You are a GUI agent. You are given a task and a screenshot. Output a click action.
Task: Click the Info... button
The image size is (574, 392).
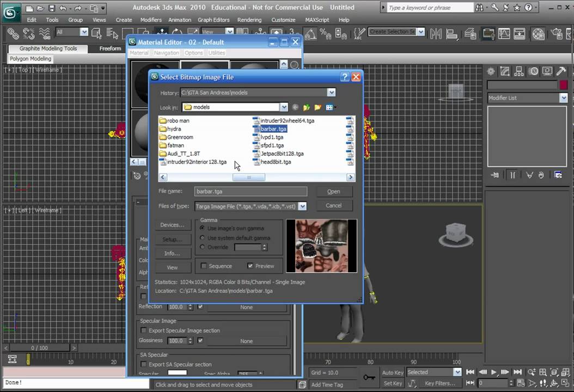pyautogui.click(x=172, y=253)
